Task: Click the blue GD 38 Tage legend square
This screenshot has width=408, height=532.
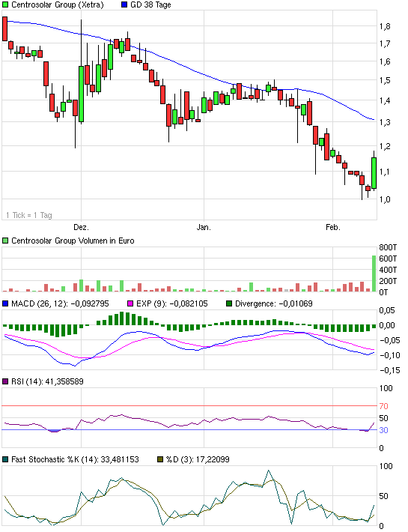Action: point(124,4)
